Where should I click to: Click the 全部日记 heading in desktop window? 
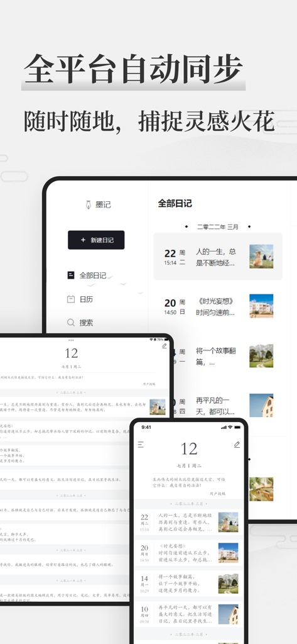click(175, 203)
